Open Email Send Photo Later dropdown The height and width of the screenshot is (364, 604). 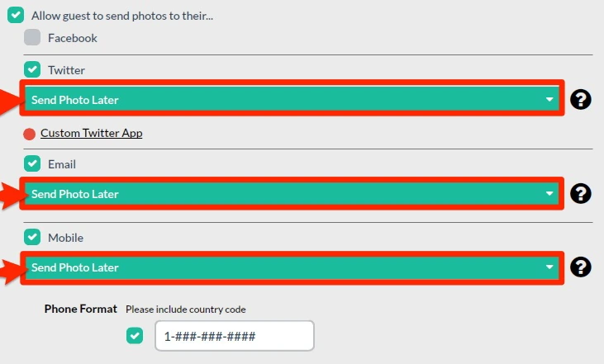point(292,193)
